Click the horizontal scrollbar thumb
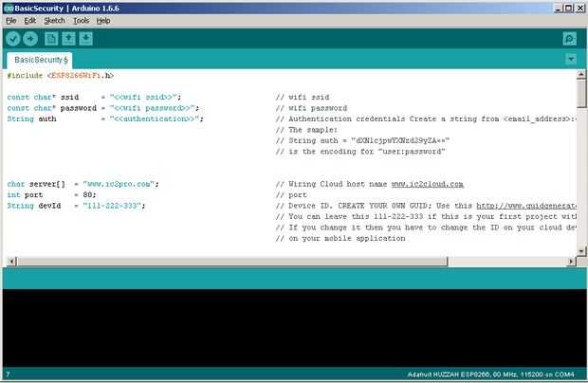Viewport: 588px width, 383px height. pos(231,262)
